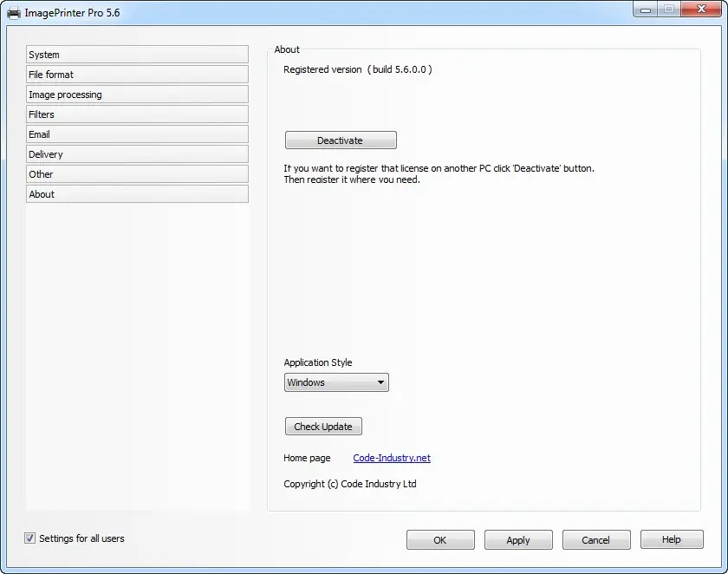
Task: Open the Other settings section
Action: point(137,174)
